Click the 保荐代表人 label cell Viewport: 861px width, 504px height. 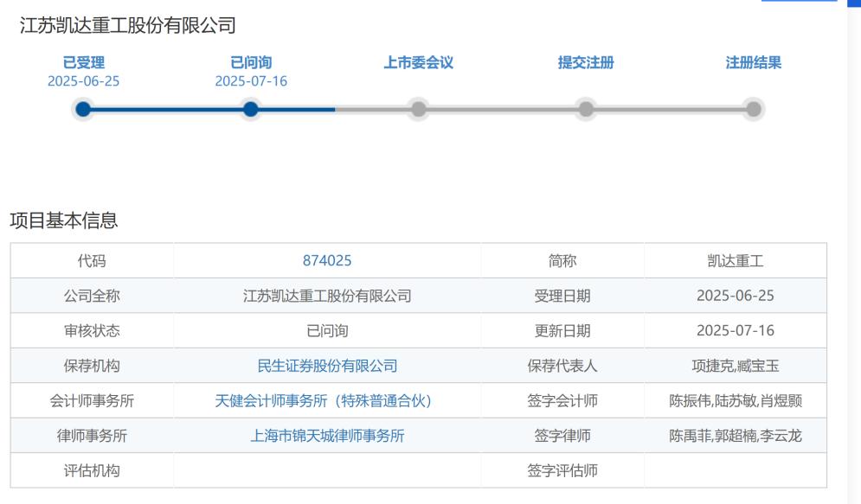pos(562,366)
